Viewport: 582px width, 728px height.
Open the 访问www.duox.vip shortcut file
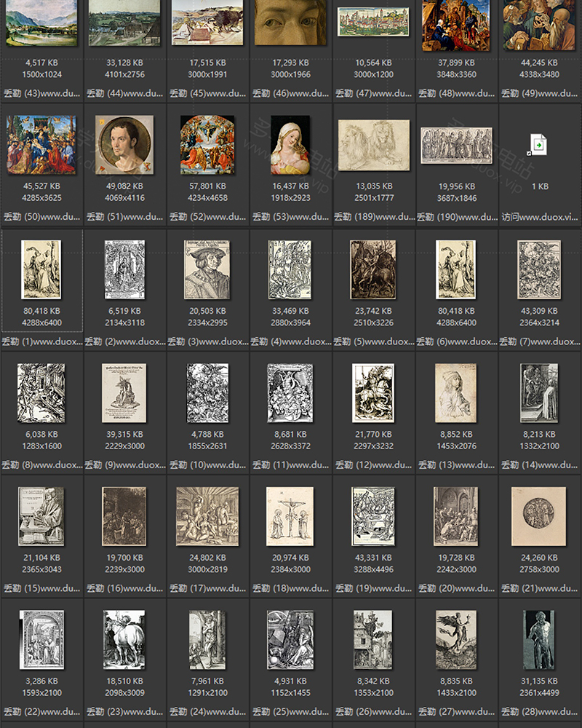539,146
